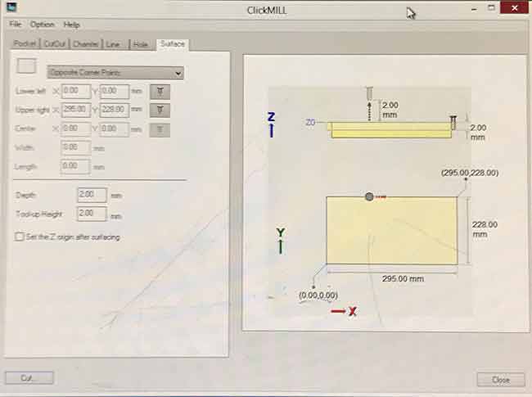
Task: Open the File menu
Action: (x=15, y=24)
